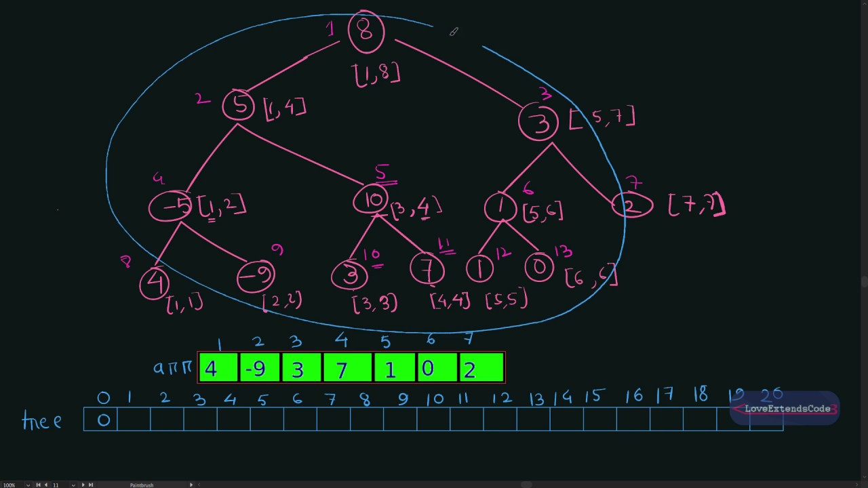The width and height of the screenshot is (868, 488).
Task: Open the artboard number dropdown
Action: [x=73, y=485]
